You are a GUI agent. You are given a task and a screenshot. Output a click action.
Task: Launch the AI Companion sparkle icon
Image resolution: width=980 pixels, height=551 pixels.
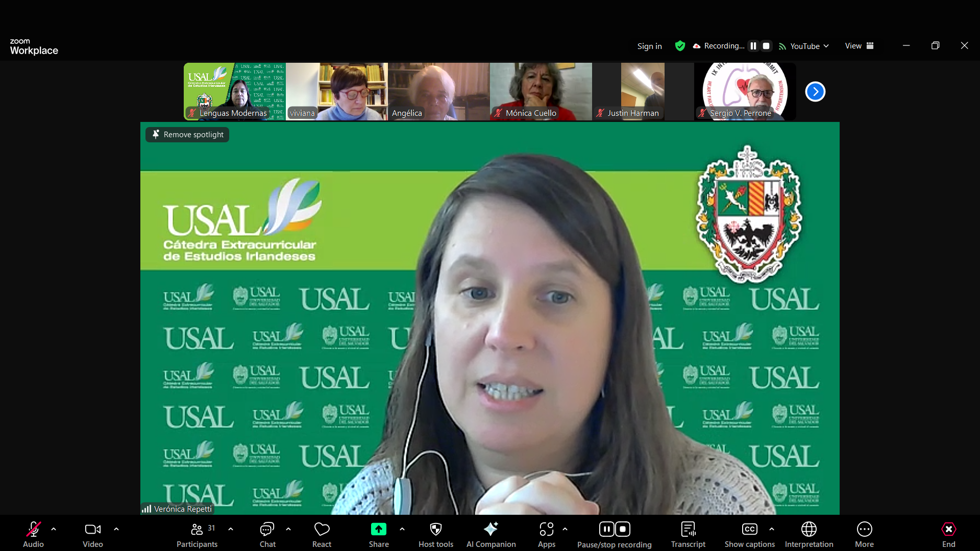tap(491, 530)
